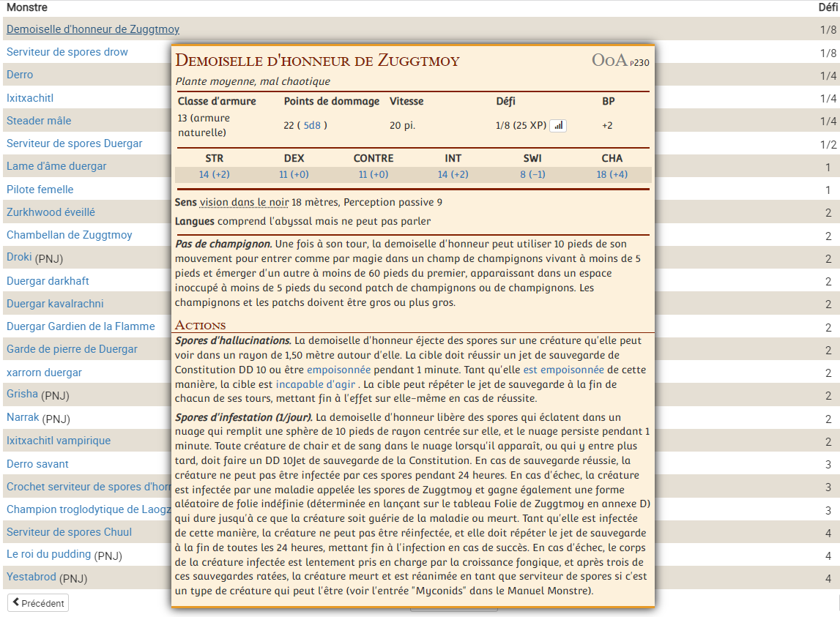This screenshot has width=840, height=617.
Task: Click the Demoiselle d'honneur de Zuggtmoy stat block title
Action: [318, 61]
